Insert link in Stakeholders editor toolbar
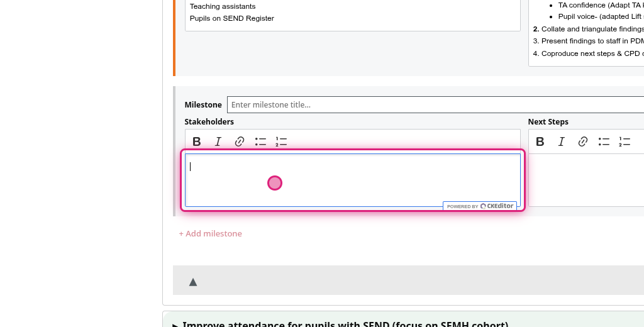Viewport: 644px width, 327px height. (240, 141)
